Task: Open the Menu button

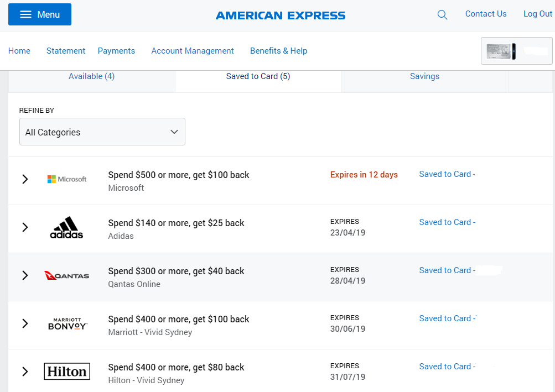Action: tap(40, 14)
